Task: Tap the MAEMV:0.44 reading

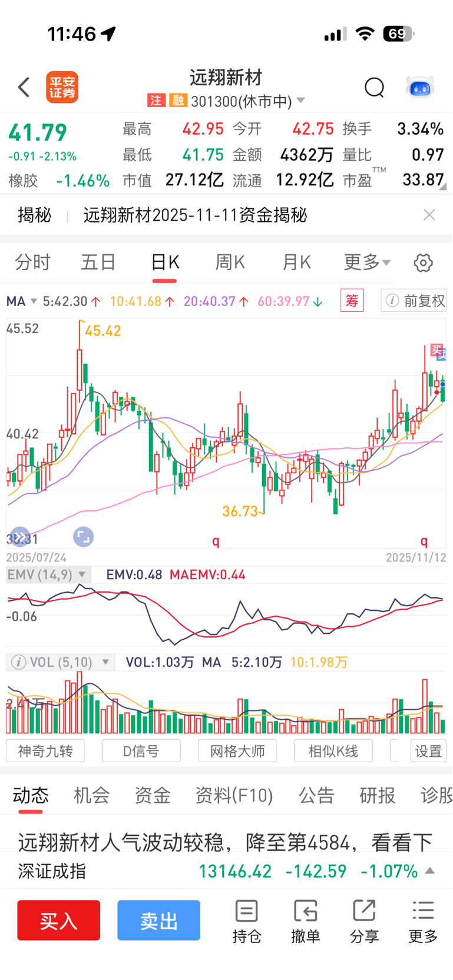Action: [x=207, y=575]
